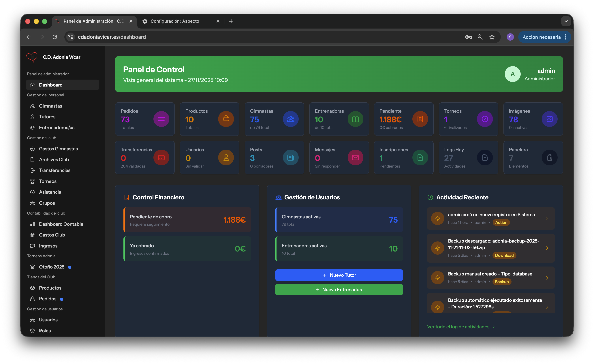The height and width of the screenshot is (364, 594).
Task: Click the purple Pedidos stat card icon
Action: click(161, 119)
